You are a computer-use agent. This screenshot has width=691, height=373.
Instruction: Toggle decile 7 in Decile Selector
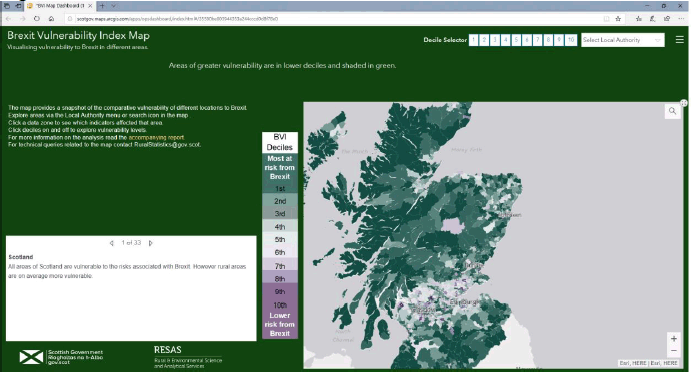click(x=538, y=40)
